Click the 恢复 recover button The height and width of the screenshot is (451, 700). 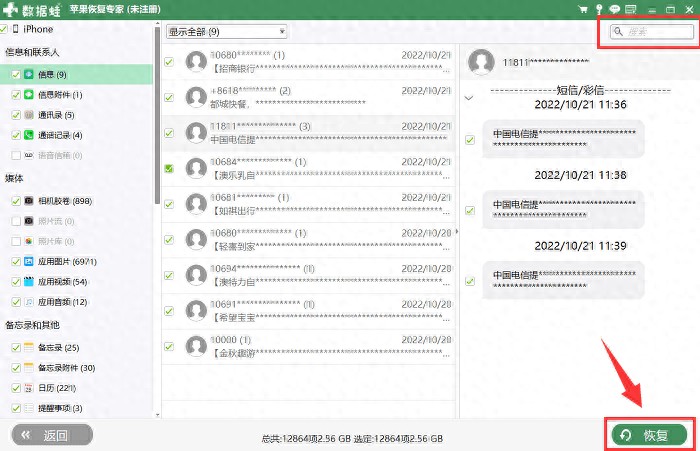pyautogui.click(x=649, y=435)
